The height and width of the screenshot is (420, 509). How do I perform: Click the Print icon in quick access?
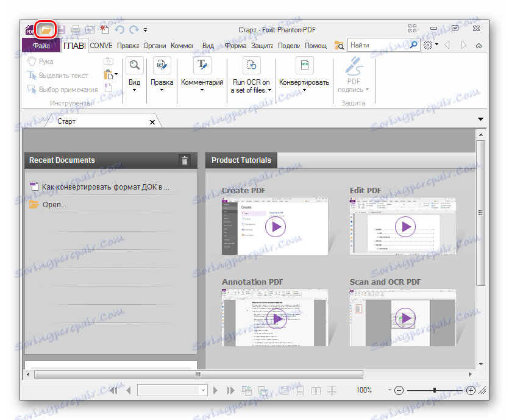(x=76, y=30)
